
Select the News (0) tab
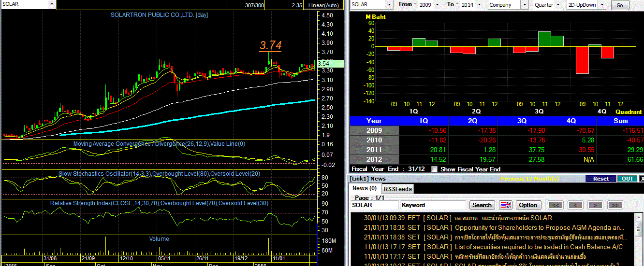[365, 188]
